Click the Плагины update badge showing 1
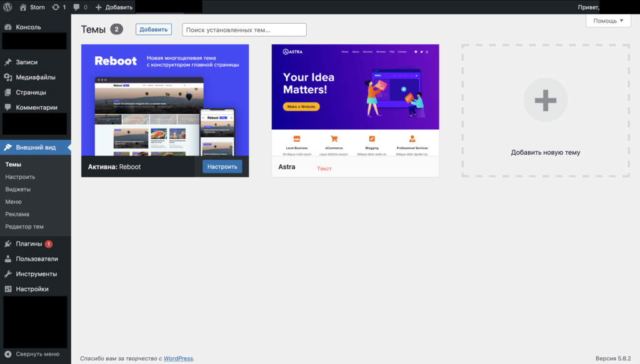 pyautogui.click(x=49, y=243)
